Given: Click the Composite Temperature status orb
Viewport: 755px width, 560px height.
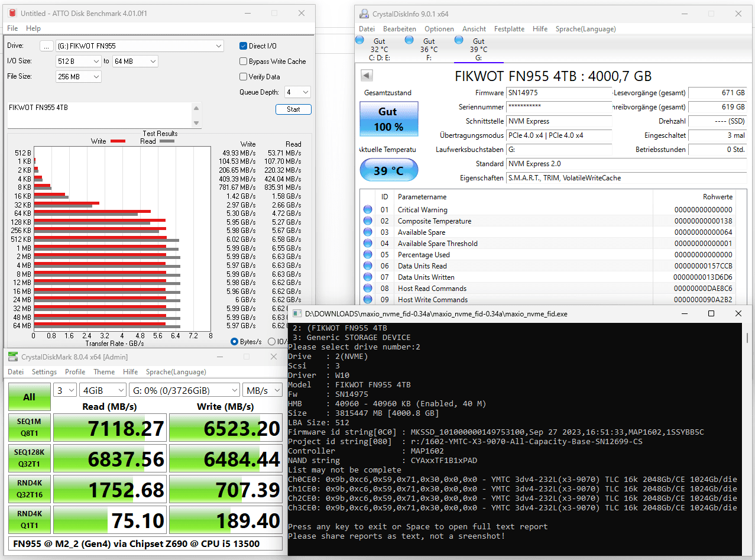Looking at the screenshot, I should (368, 221).
